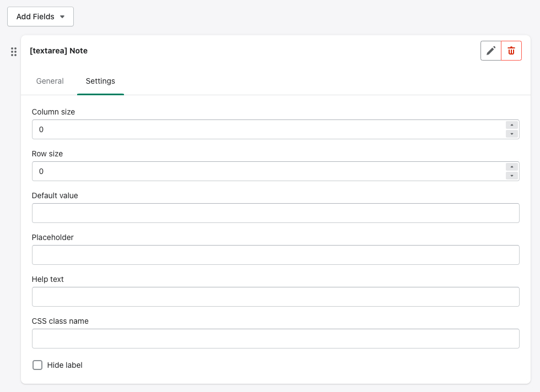Decrease Column size with down arrow
This screenshot has height=392, width=540.
coord(512,134)
